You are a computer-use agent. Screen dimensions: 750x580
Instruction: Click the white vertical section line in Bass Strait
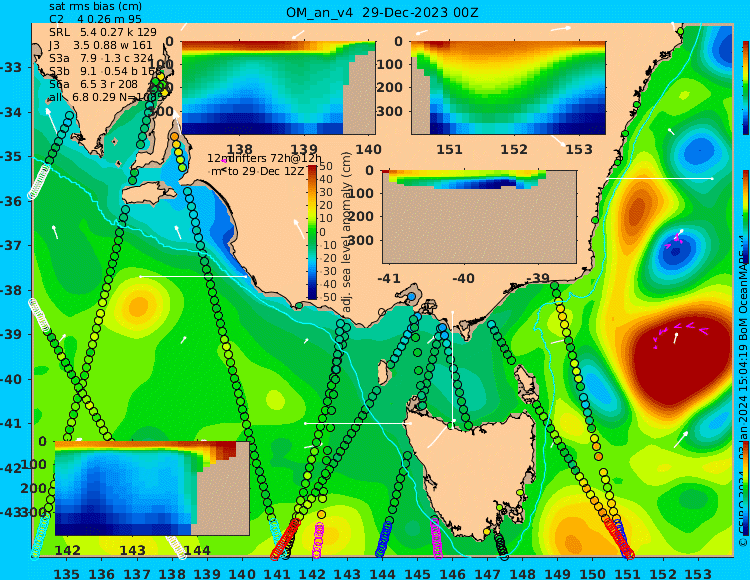click(x=452, y=366)
